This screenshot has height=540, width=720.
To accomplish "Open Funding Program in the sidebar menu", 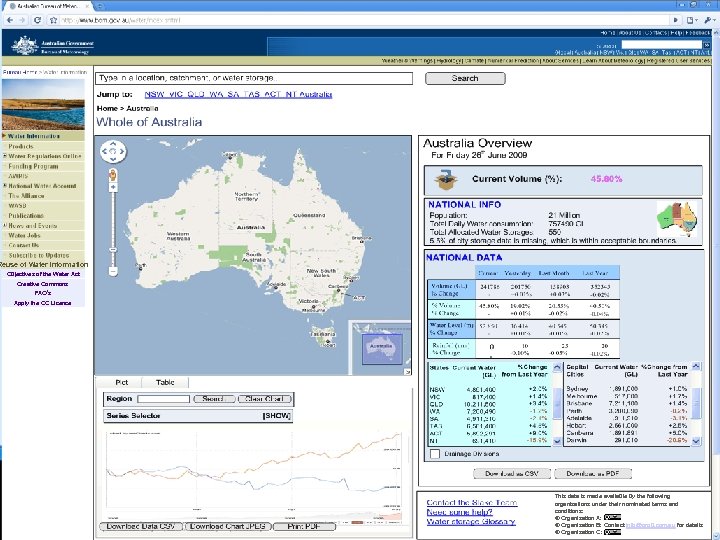I will [33, 166].
